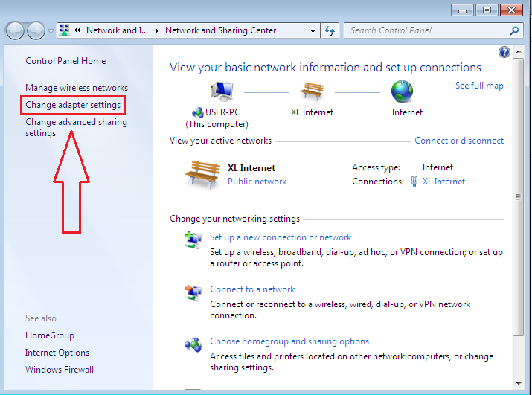
Task: Expand the arrow after Network and I...
Action: (x=157, y=31)
